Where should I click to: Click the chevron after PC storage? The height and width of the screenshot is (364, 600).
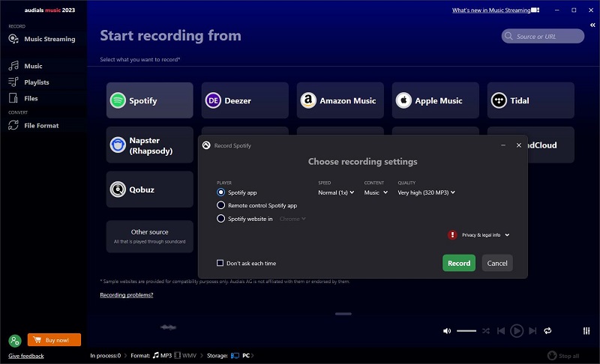click(253, 356)
